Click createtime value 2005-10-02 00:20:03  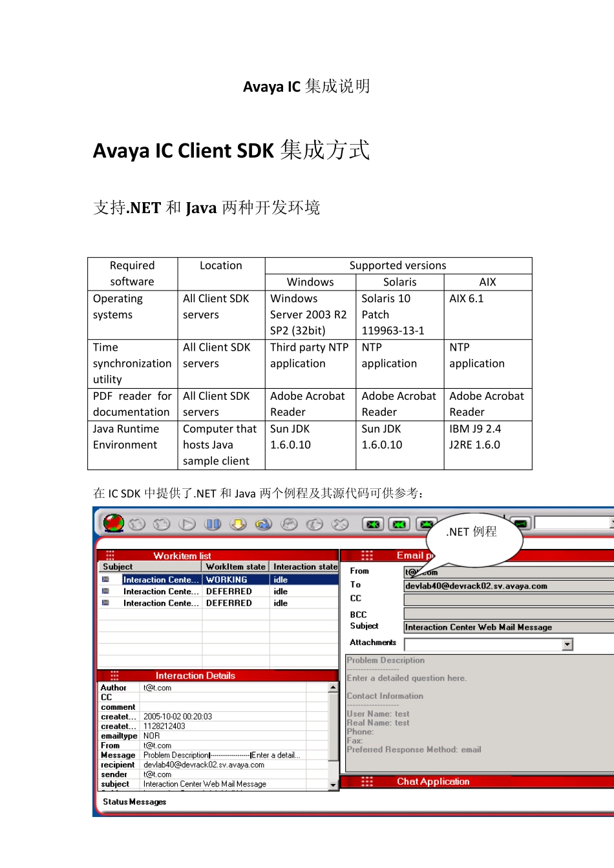[x=178, y=716]
